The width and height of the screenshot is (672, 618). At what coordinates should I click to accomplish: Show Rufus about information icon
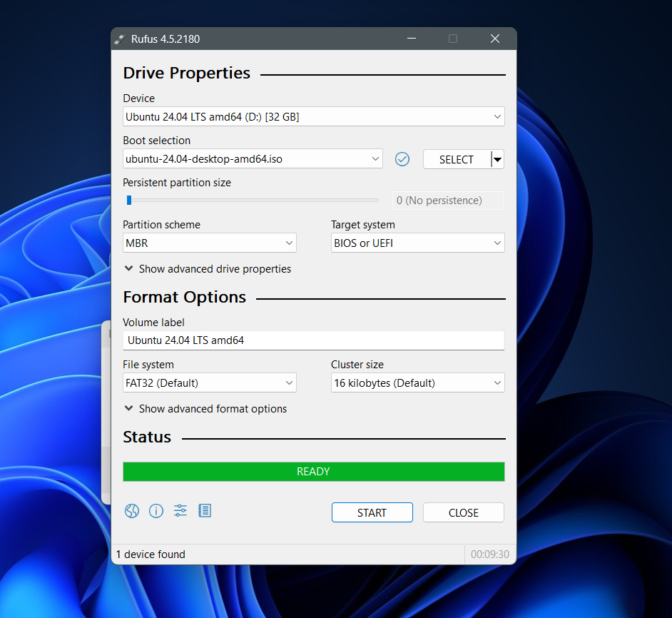156,511
